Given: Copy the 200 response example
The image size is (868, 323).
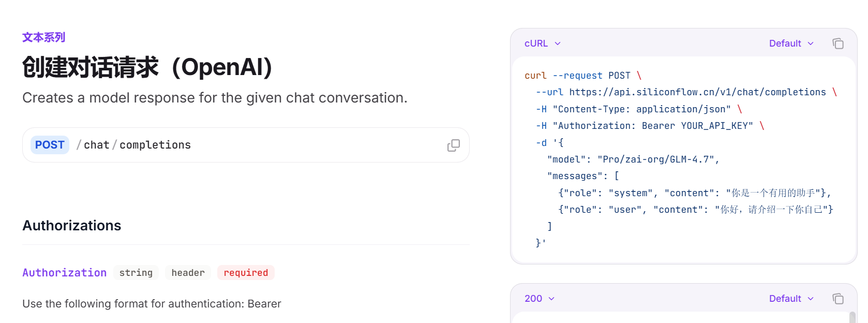Looking at the screenshot, I should coord(838,299).
